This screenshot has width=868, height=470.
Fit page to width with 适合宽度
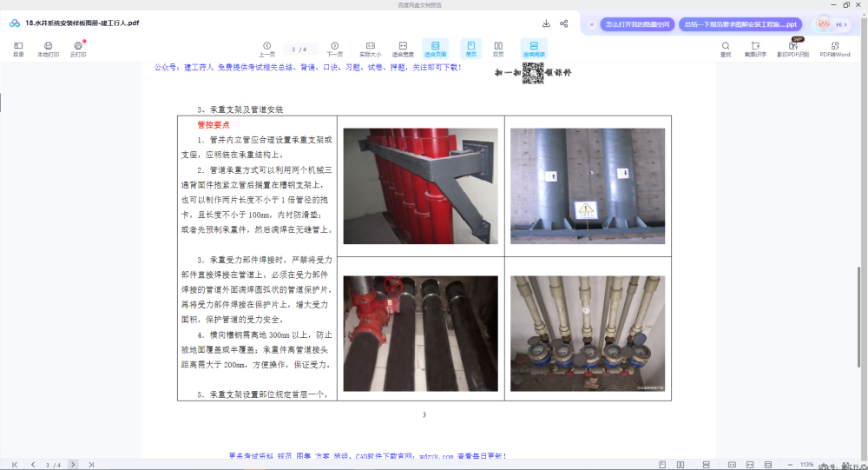pos(403,49)
